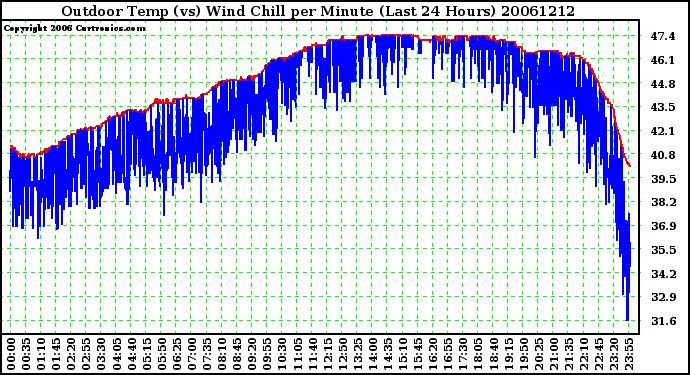Click the 16:20 time axis label
The height and width of the screenshot is (375, 690).
tap(433, 354)
